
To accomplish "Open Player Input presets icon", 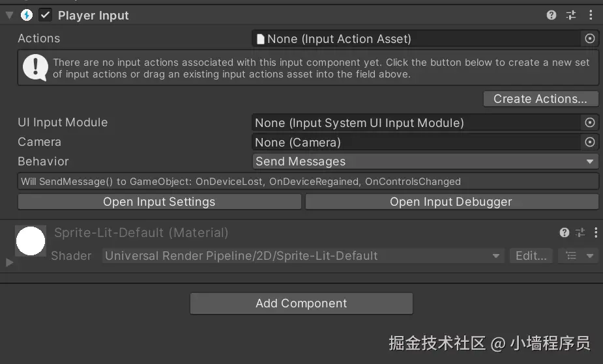I will point(571,15).
